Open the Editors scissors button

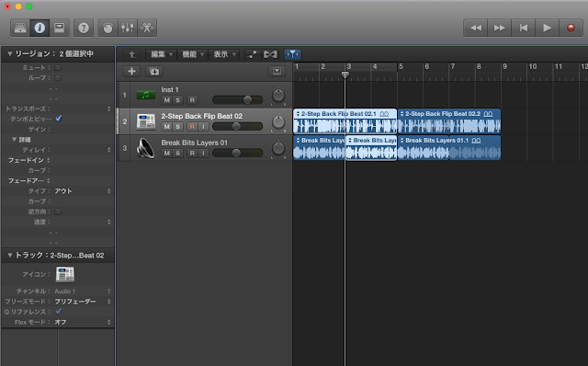coord(147,28)
